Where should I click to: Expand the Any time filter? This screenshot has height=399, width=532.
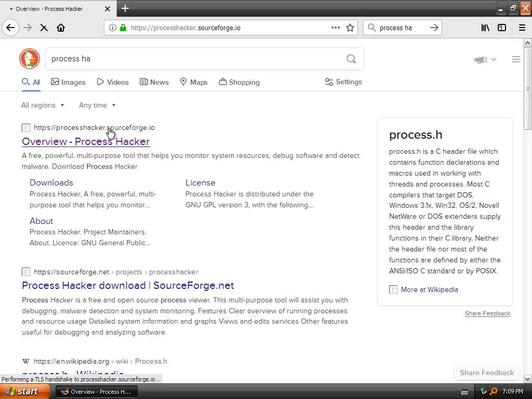[97, 105]
